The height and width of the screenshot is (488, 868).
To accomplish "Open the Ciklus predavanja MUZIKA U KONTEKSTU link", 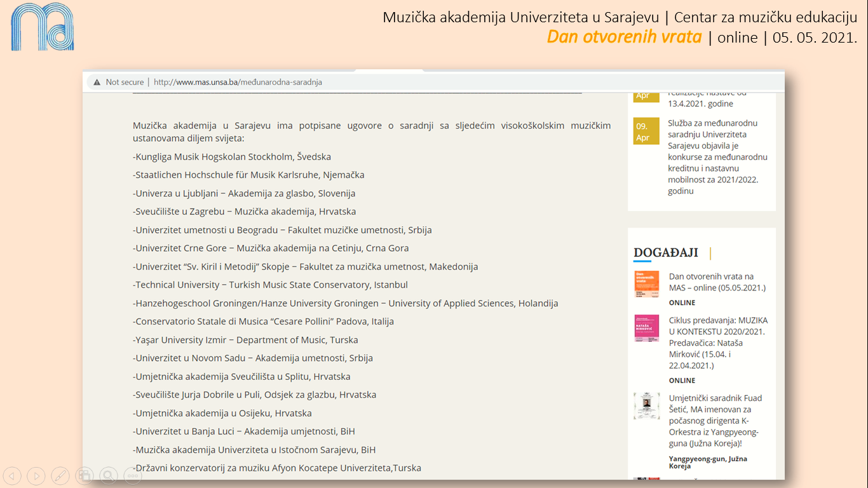I will click(x=718, y=342).
